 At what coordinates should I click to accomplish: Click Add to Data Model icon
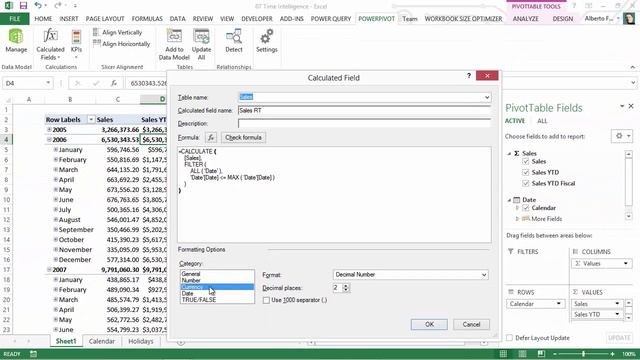[174, 44]
